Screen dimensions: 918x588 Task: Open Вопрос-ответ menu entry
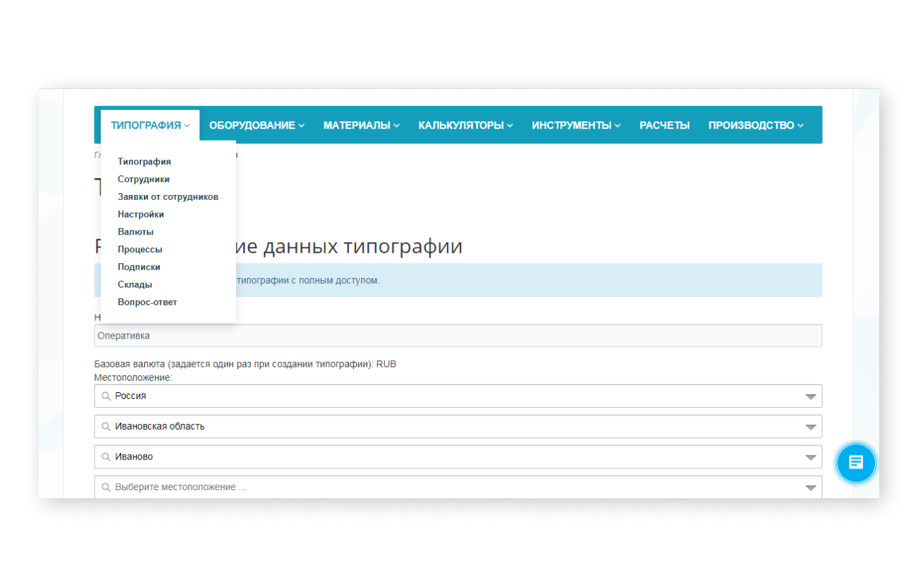pyautogui.click(x=148, y=302)
